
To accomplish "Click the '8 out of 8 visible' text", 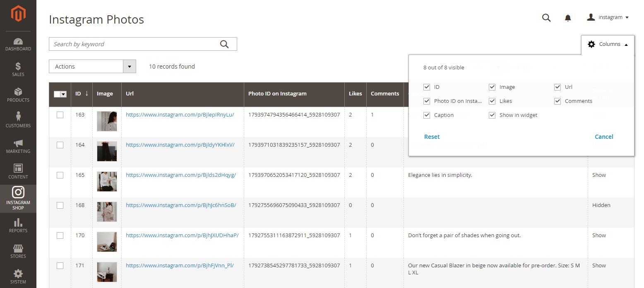I will pyautogui.click(x=444, y=67).
